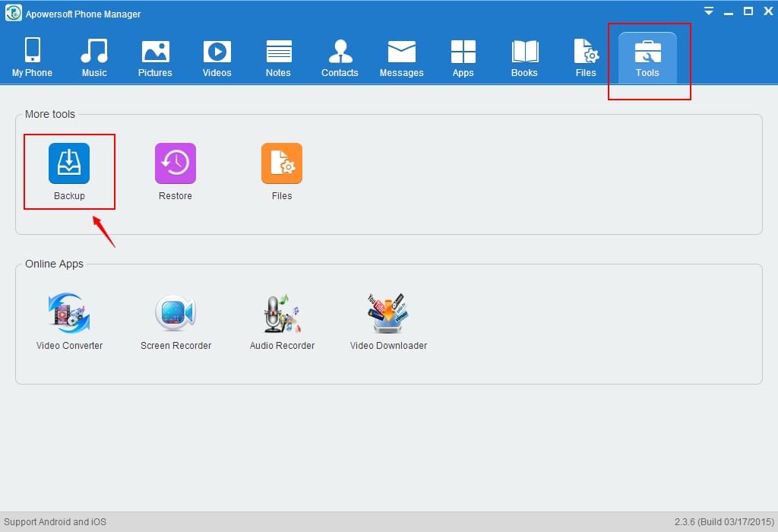Open the Files tab in top navigation
This screenshot has height=532, width=778.
tap(586, 58)
